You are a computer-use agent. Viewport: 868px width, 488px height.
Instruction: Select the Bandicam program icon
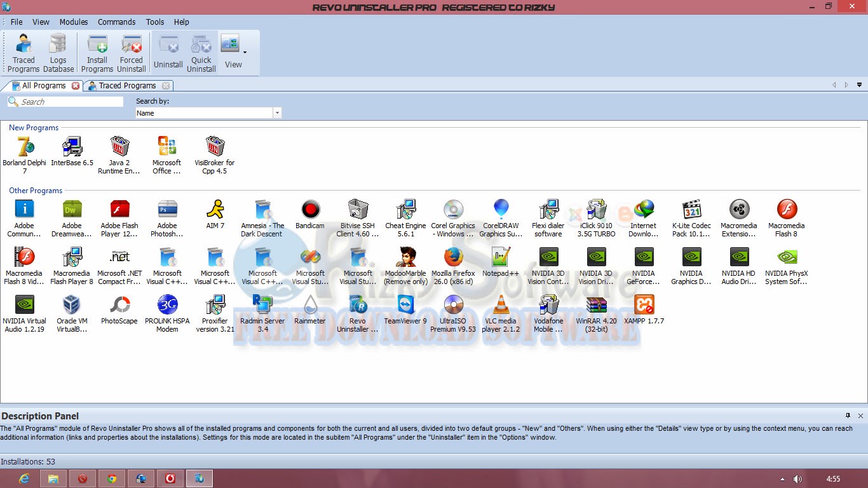[x=310, y=214]
